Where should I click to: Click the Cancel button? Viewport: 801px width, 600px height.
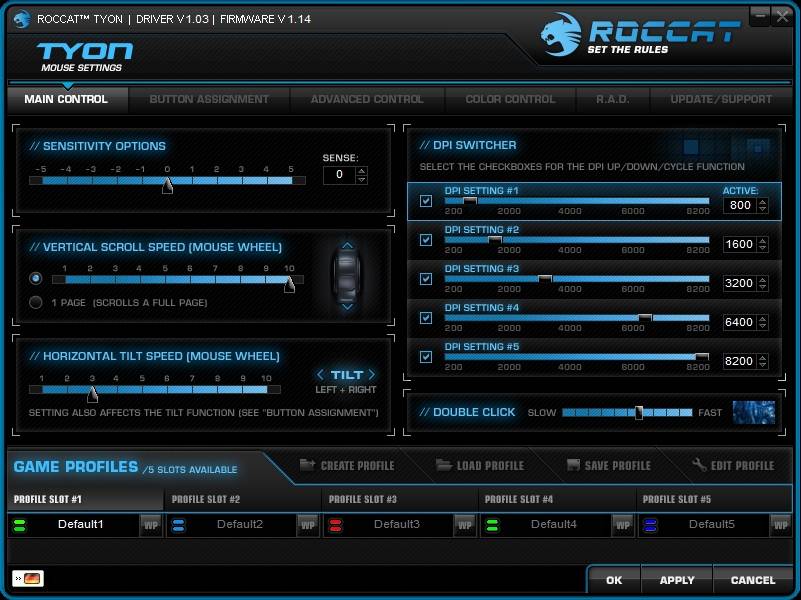pos(753,580)
